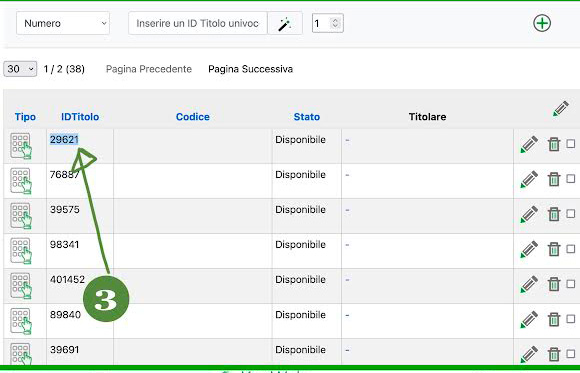This screenshot has width=580, height=373.
Task: Click the green plus add button
Action: point(542,23)
